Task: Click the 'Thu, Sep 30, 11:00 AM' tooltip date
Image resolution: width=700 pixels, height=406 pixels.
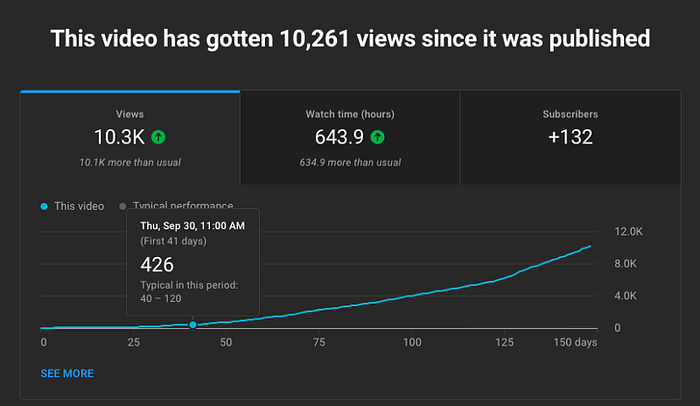Action: point(192,226)
